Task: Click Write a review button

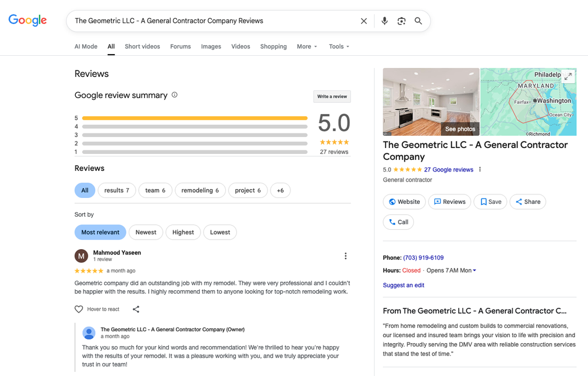Action: (332, 96)
